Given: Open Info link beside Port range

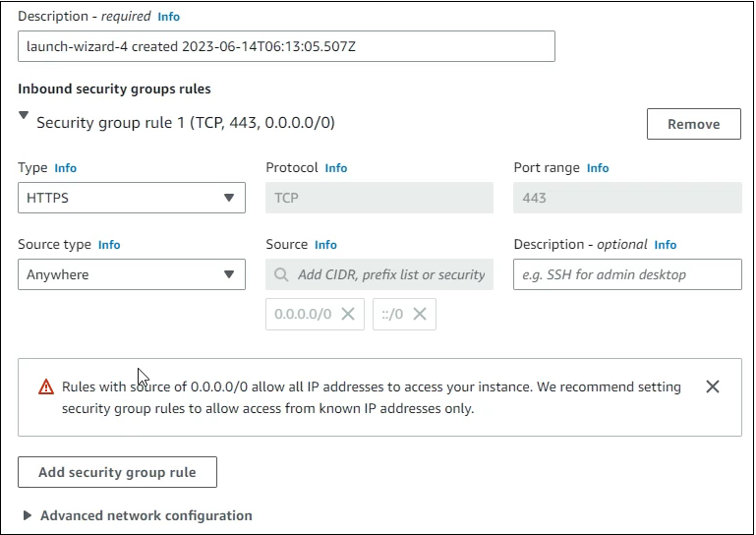Looking at the screenshot, I should point(598,168).
